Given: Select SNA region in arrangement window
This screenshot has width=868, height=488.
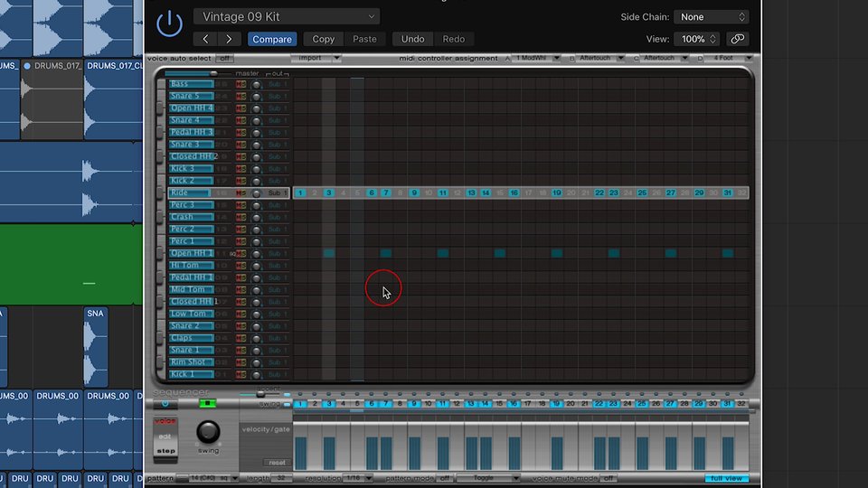Looking at the screenshot, I should [x=95, y=347].
